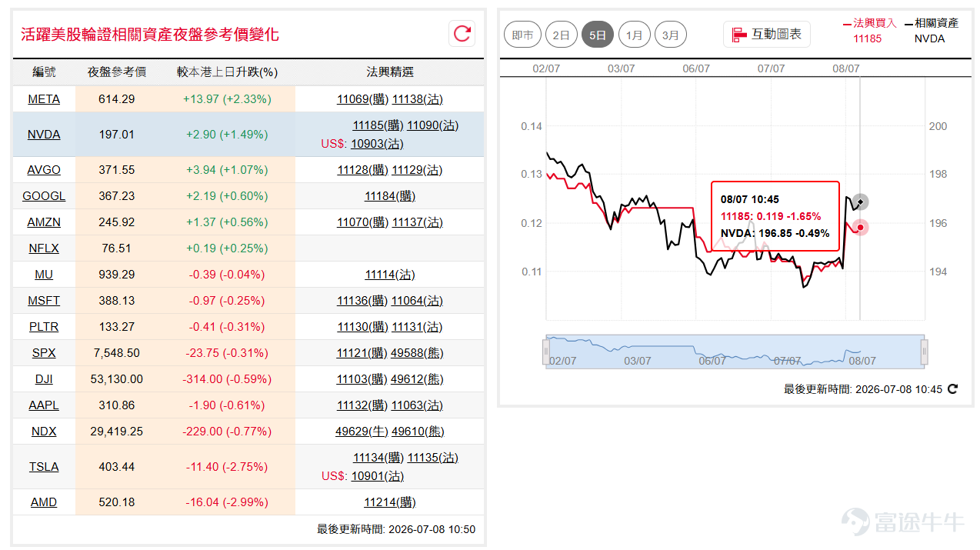Open AMZN ticker link

tap(44, 222)
